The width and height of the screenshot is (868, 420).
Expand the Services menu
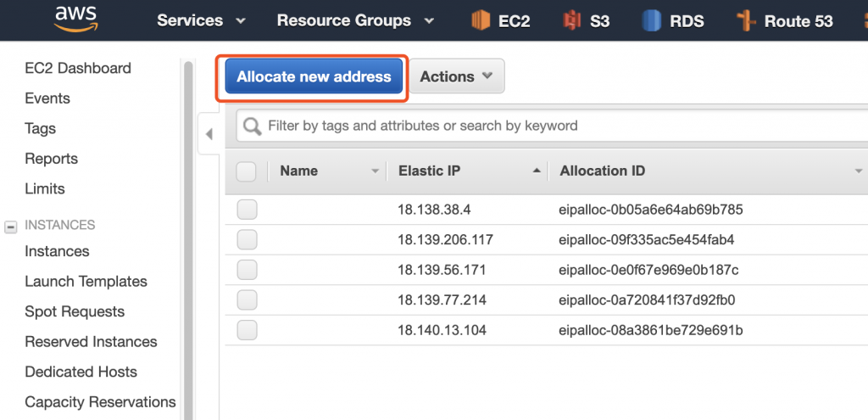(x=201, y=21)
